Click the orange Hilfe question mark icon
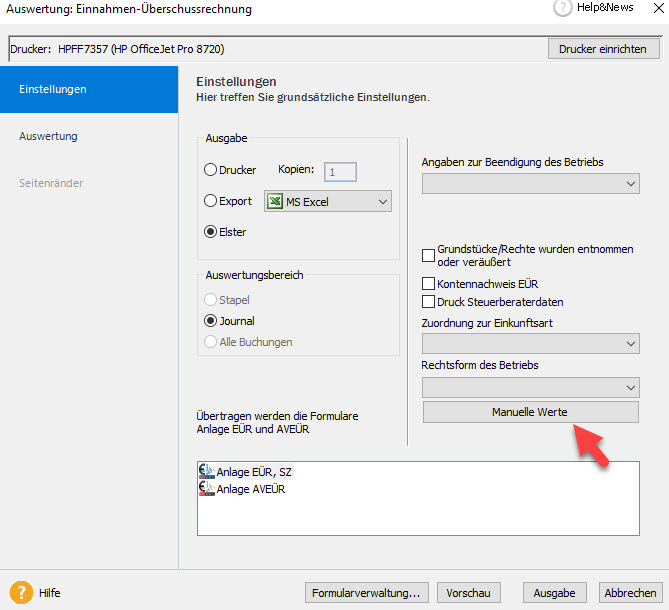Viewport: 669px width, 610px height. 21,593
